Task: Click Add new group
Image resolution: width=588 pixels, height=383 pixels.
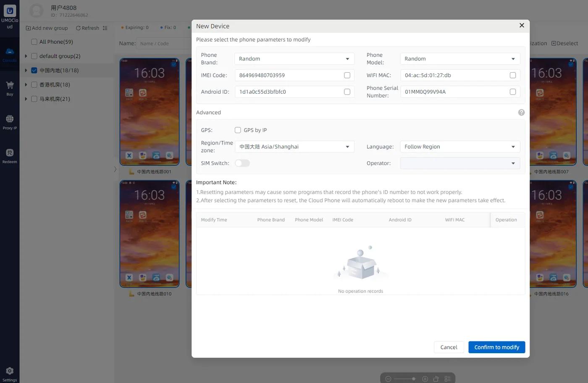Action: pyautogui.click(x=47, y=28)
